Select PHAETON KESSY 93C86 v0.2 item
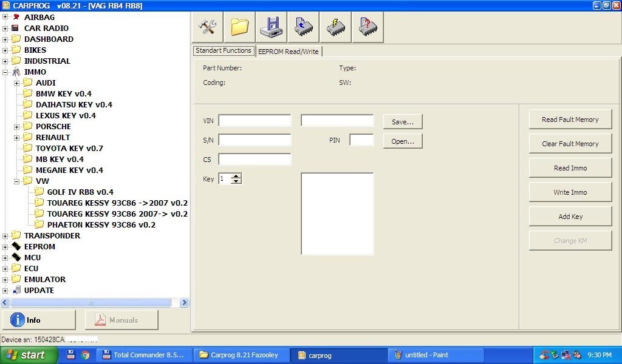The width and height of the screenshot is (622, 364). (101, 224)
